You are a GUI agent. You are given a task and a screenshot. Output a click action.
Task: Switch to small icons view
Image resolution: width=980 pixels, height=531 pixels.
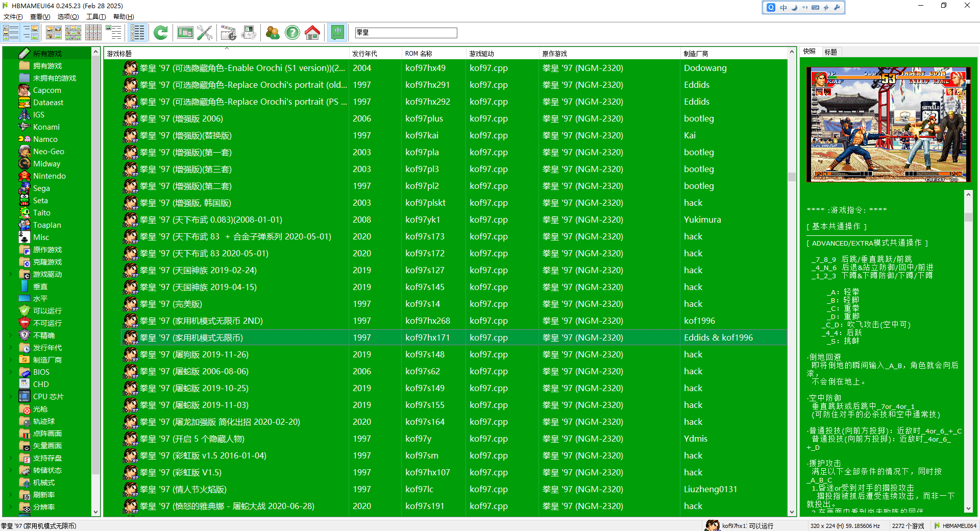(73, 33)
